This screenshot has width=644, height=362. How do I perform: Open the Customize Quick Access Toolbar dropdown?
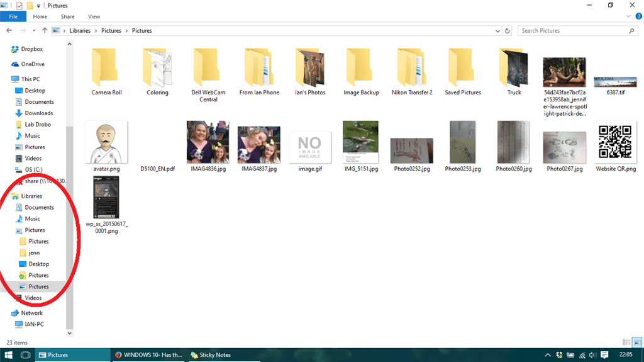coord(39,6)
